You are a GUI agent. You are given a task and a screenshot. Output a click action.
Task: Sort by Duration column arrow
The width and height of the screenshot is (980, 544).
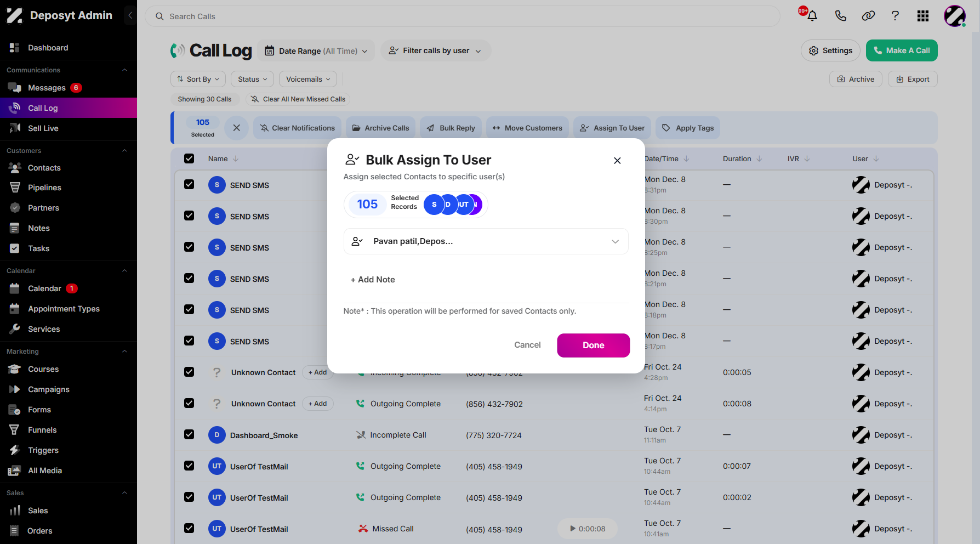[759, 159]
